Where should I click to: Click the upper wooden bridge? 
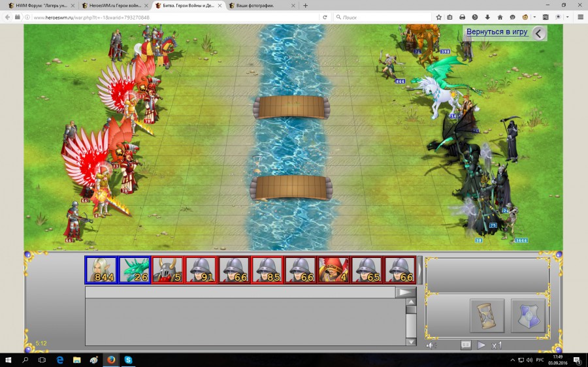pos(291,107)
